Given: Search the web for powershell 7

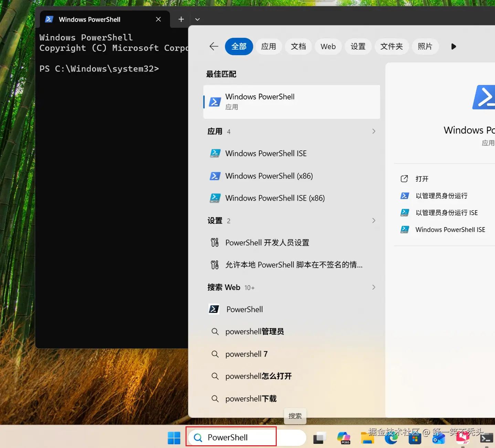Looking at the screenshot, I should pos(292,354).
